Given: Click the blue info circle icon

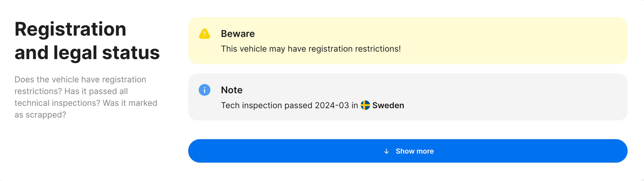Looking at the screenshot, I should click(204, 90).
